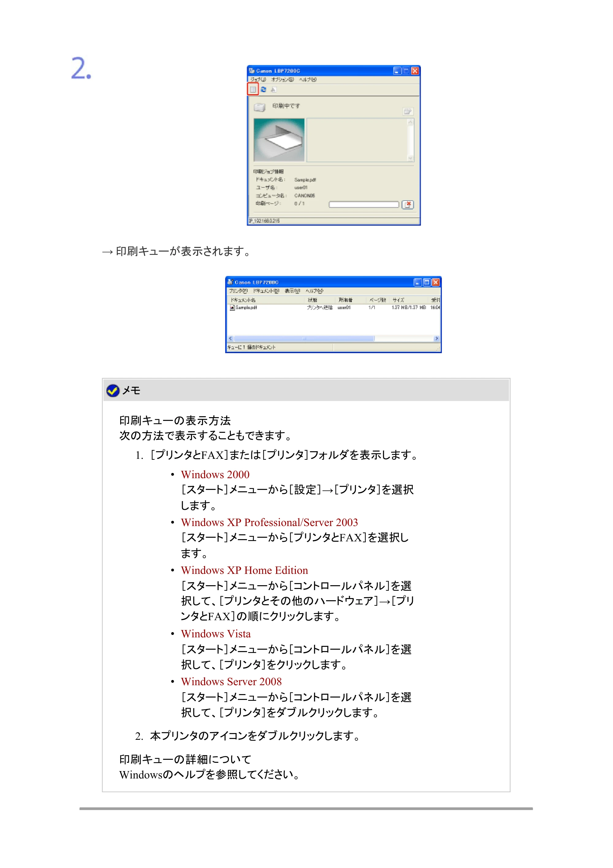Screen dimensions: 613x868
Task: Select the Sample.pdf row in print queue
Action: click(333, 308)
